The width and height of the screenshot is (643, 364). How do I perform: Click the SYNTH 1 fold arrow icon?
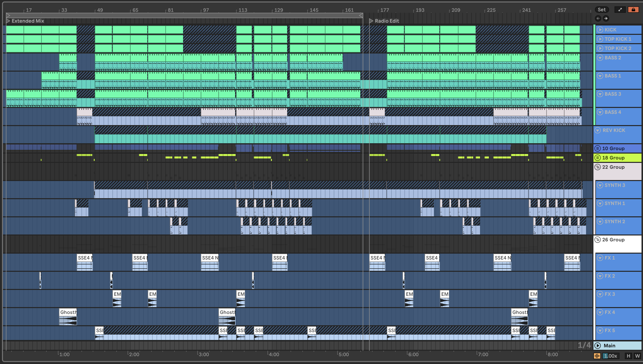pyautogui.click(x=600, y=203)
